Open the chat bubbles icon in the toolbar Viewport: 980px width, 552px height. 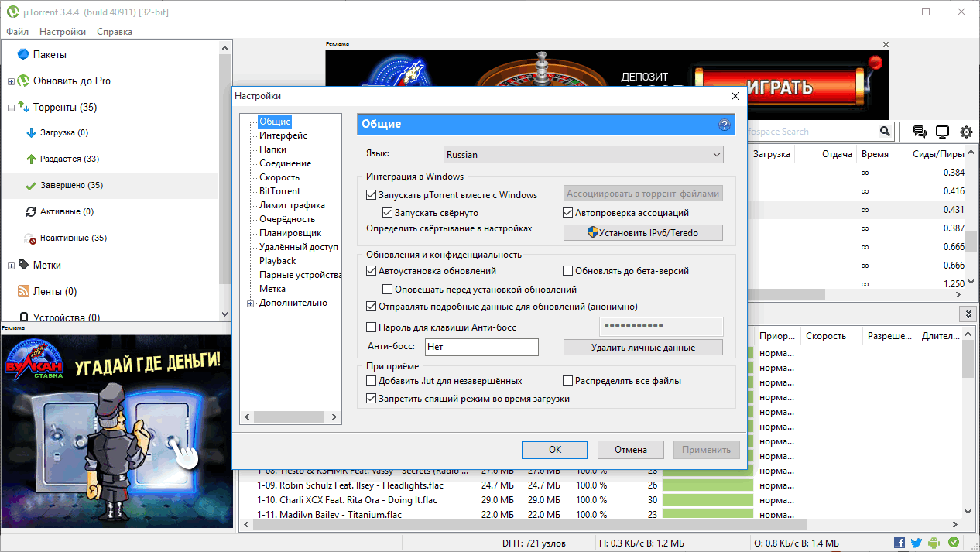(920, 132)
